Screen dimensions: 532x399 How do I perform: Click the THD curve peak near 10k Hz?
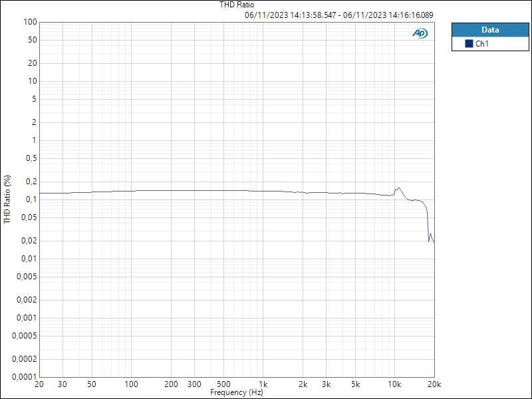[x=397, y=188]
